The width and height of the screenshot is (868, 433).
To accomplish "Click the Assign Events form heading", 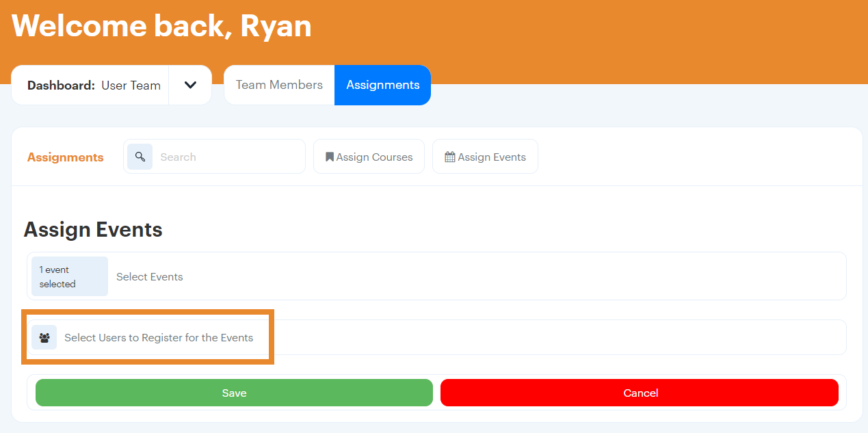I will [x=93, y=229].
